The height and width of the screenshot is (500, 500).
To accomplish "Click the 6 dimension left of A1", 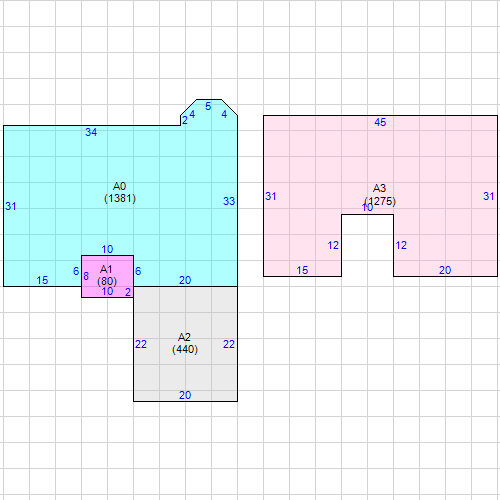I will click(76, 271).
